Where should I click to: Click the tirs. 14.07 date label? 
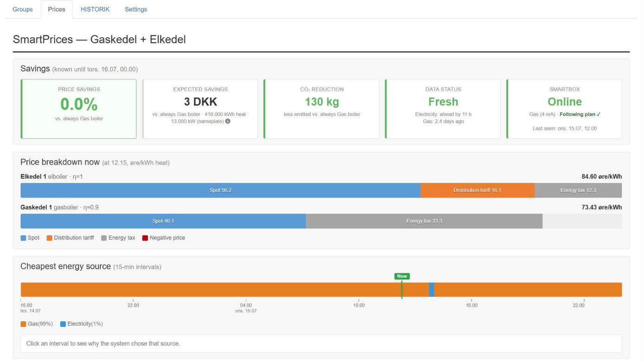click(31, 311)
